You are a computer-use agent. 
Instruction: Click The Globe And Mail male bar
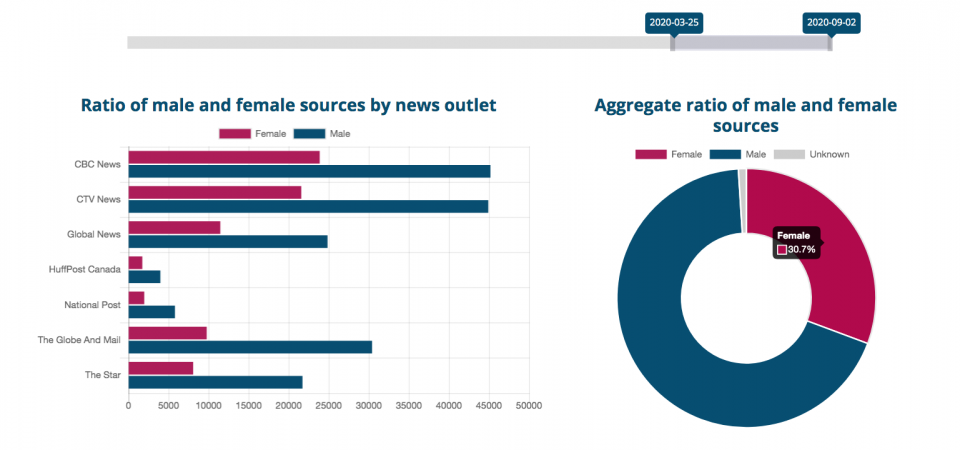(249, 347)
